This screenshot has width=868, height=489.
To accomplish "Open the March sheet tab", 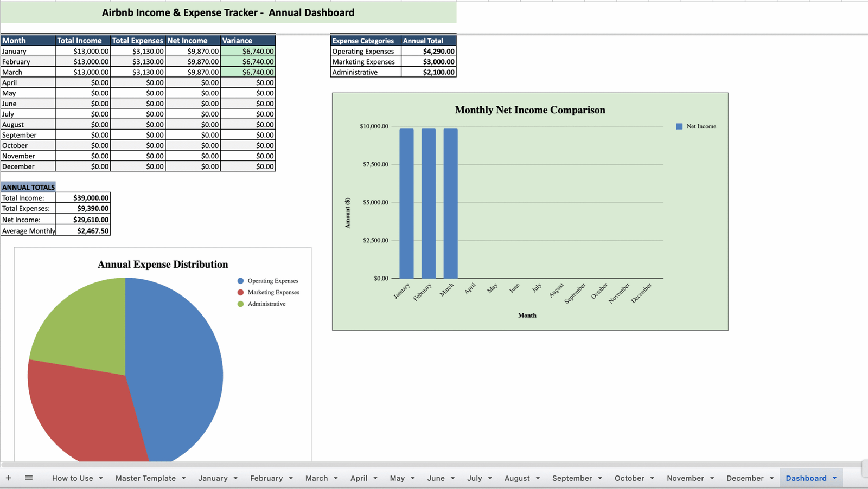I will (x=316, y=478).
